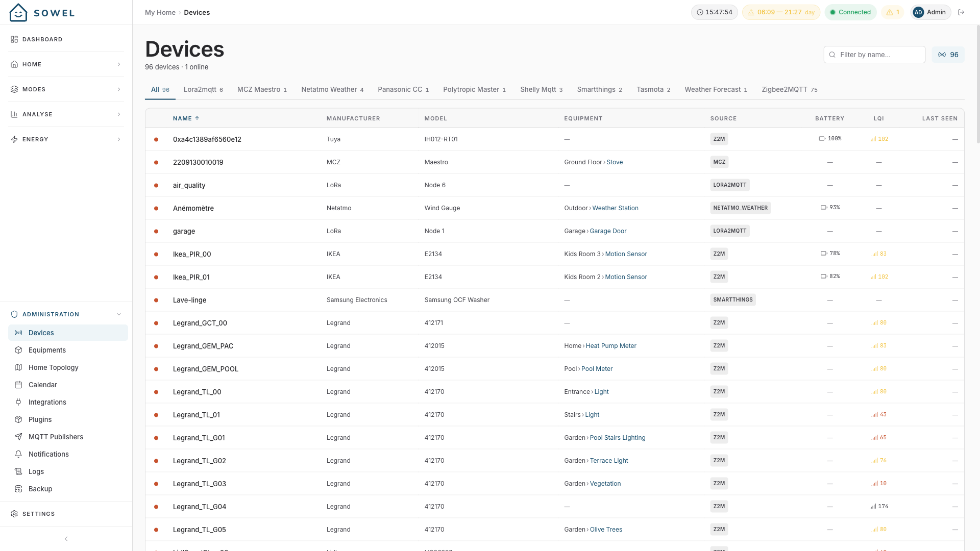Open the Stove equipment link
Image resolution: width=980 pixels, height=551 pixels.
coord(615,162)
